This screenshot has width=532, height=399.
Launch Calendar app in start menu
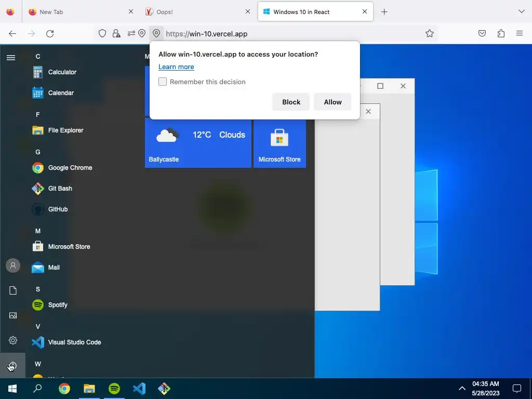coord(53,93)
